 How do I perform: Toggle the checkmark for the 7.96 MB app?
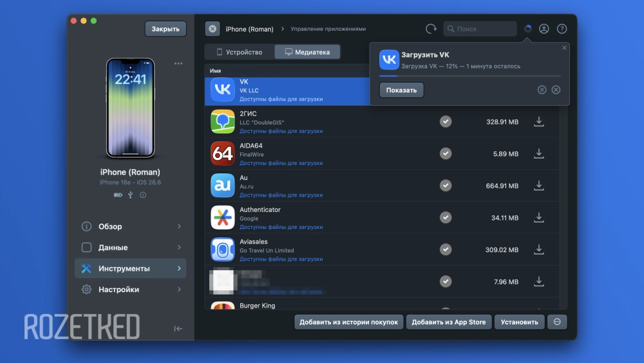click(x=446, y=282)
